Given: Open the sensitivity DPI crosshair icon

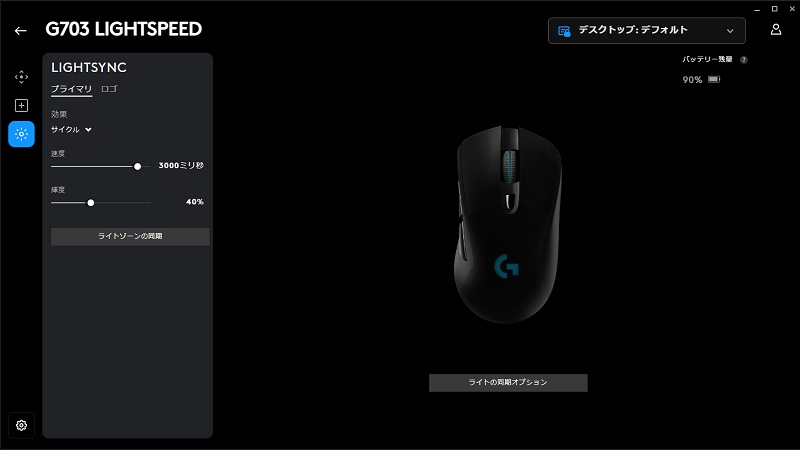Looking at the screenshot, I should point(21,77).
